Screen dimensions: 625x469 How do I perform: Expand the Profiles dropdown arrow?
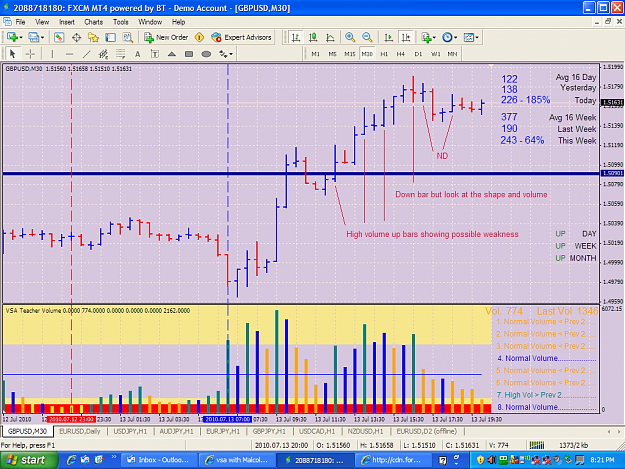point(42,38)
